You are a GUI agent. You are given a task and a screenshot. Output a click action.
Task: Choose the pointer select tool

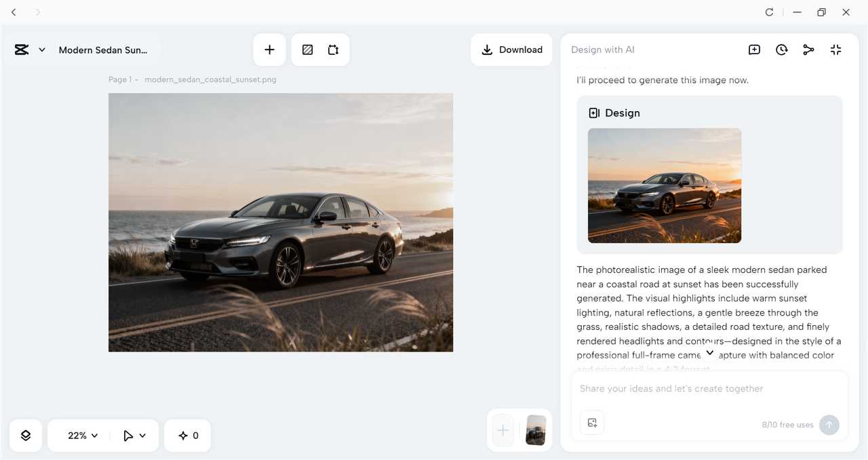128,436
